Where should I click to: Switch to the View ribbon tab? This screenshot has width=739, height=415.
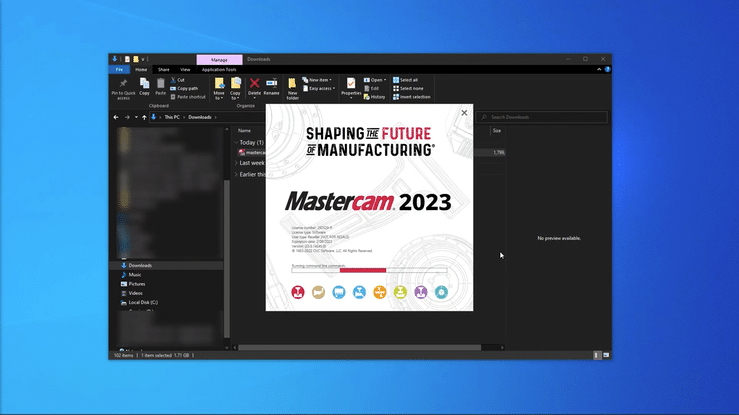click(x=185, y=70)
